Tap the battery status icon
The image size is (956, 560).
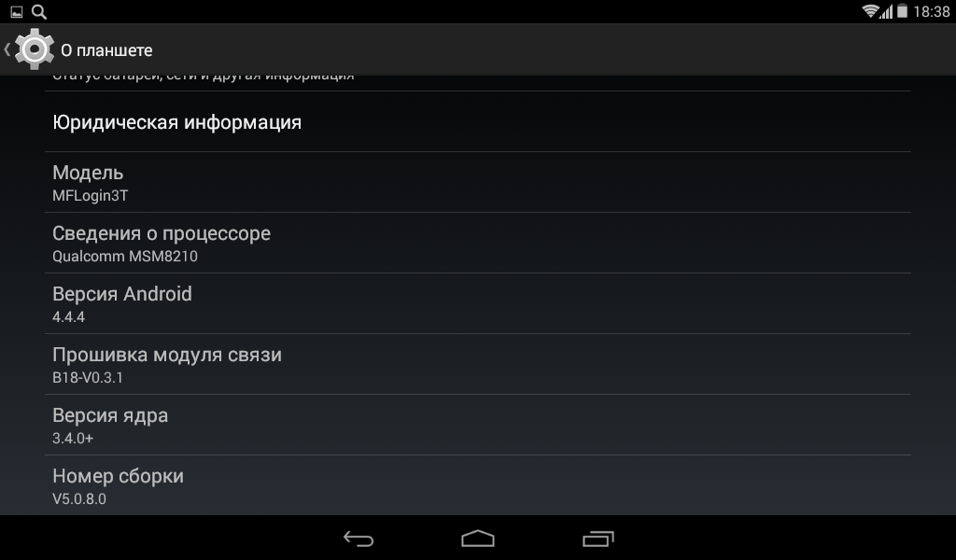(x=903, y=11)
